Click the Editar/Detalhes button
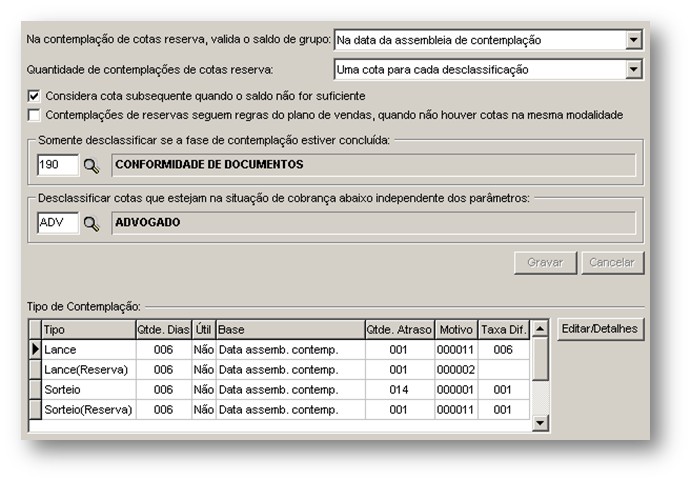Viewport: 692px width, 482px height. click(600, 329)
